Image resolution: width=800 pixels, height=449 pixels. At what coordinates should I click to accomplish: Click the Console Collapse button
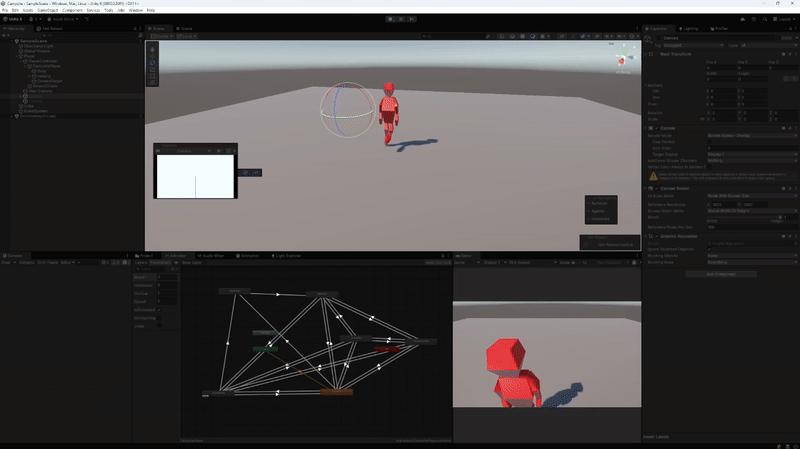27,263
